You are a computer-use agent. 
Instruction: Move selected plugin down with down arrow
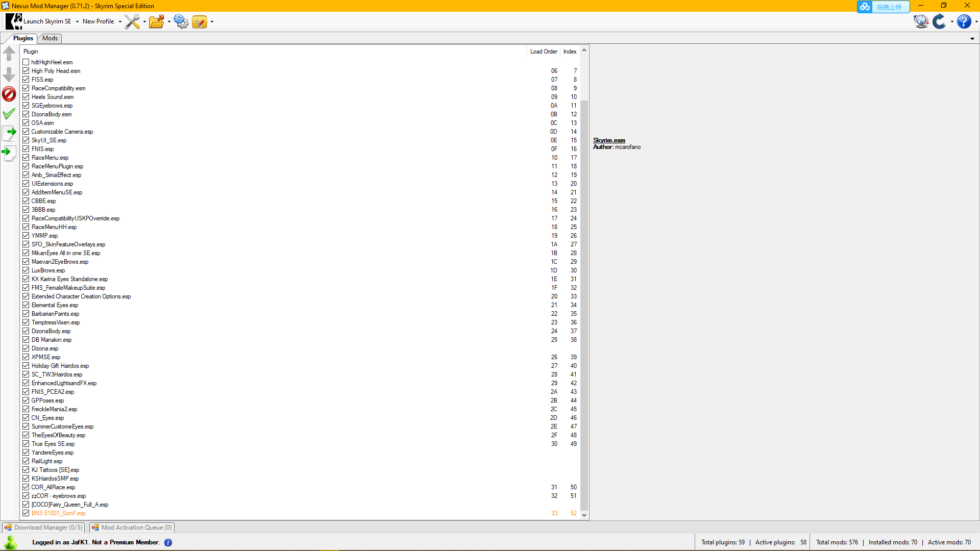9,74
